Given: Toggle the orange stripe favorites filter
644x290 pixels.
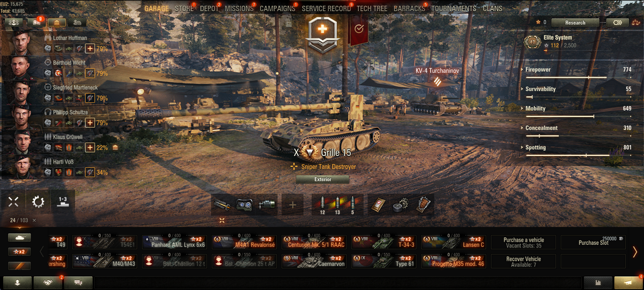Looking at the screenshot, I should tap(19, 266).
